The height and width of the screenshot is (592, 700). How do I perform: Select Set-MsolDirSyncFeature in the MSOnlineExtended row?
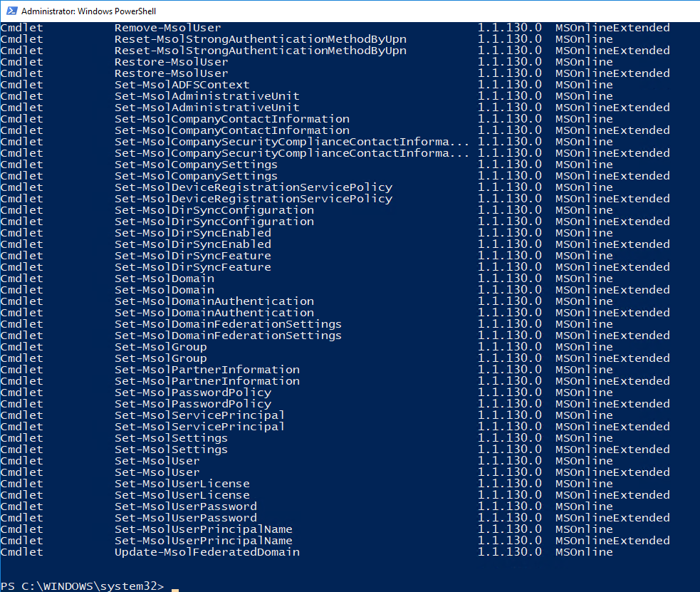(192, 267)
